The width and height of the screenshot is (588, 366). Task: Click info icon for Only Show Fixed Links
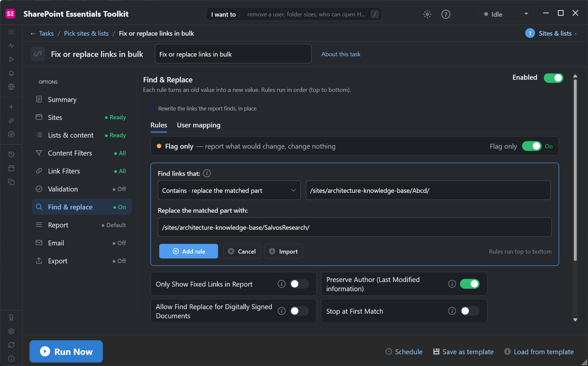(x=282, y=284)
